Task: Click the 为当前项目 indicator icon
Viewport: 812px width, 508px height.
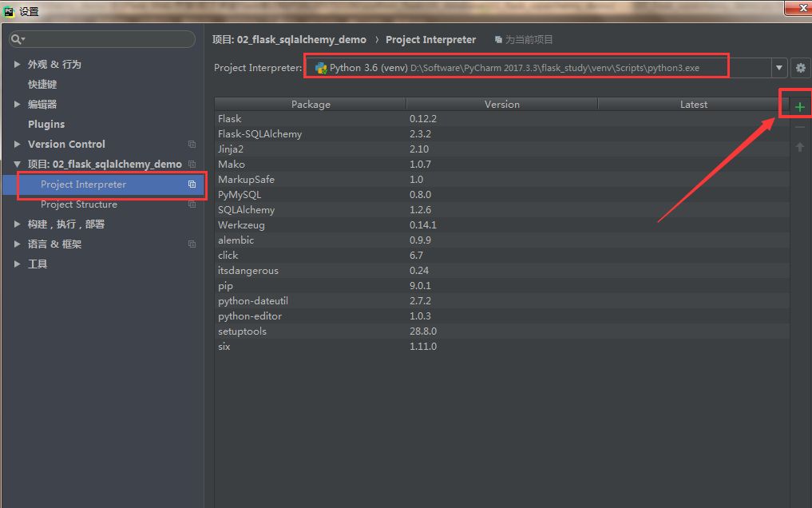Action: coord(498,40)
